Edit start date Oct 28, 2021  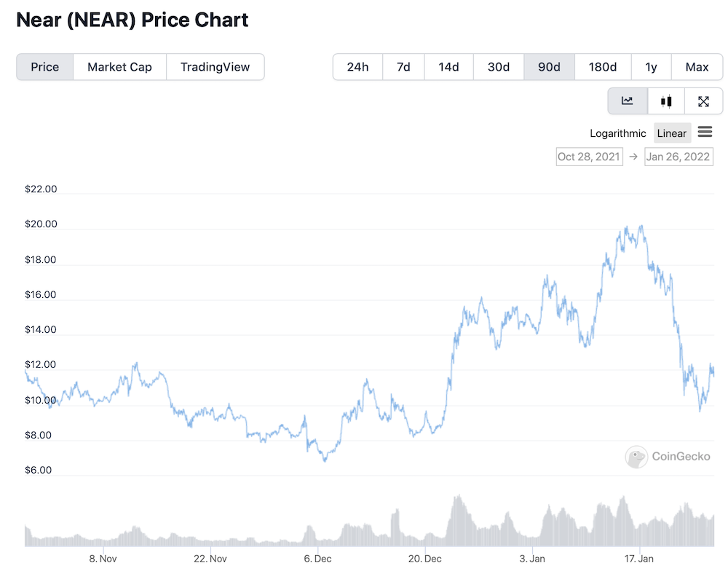[589, 157]
